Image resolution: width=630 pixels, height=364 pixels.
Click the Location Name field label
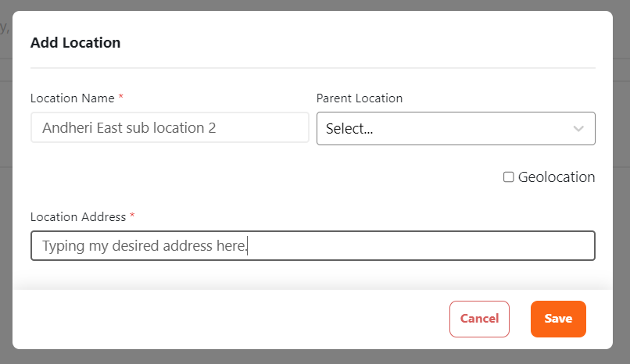[72, 98]
